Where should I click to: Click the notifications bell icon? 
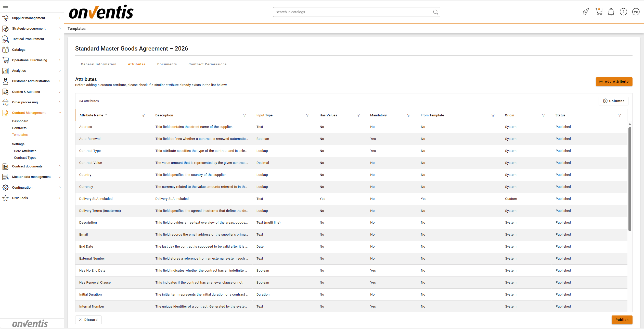pyautogui.click(x=611, y=12)
